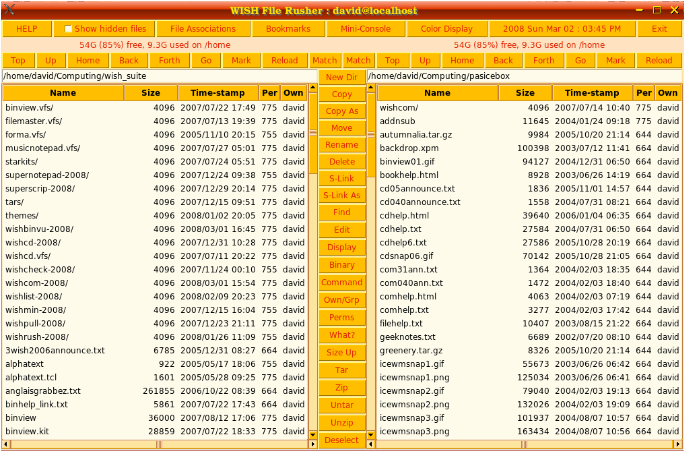Click the right panel path field pasicebox
The height and width of the screenshot is (451, 684).
pos(524,76)
